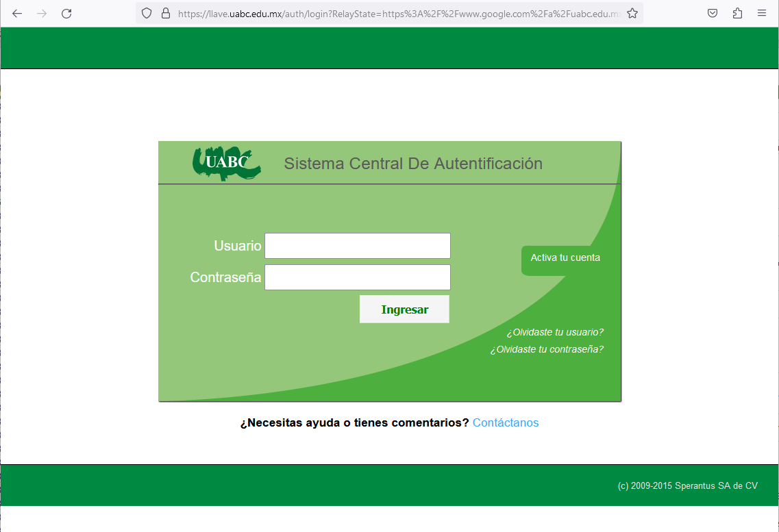Show site security info via padlock
The height and width of the screenshot is (532, 779).
[164, 13]
